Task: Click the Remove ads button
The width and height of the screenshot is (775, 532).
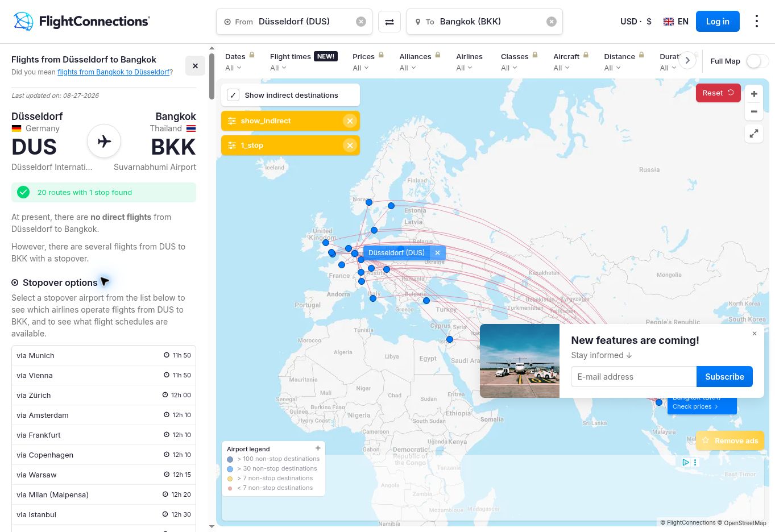Action: pyautogui.click(x=730, y=440)
